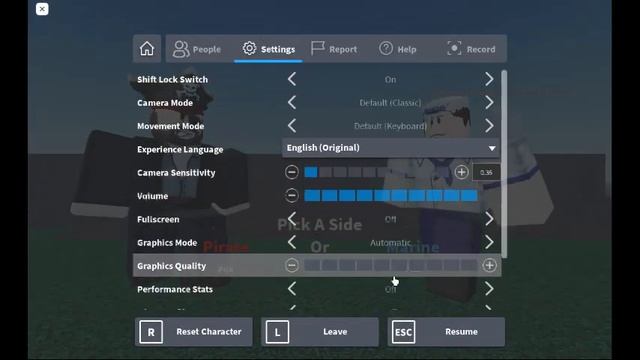The height and width of the screenshot is (360, 640).
Task: Click left arrow for Camera Mode
Action: [292, 102]
